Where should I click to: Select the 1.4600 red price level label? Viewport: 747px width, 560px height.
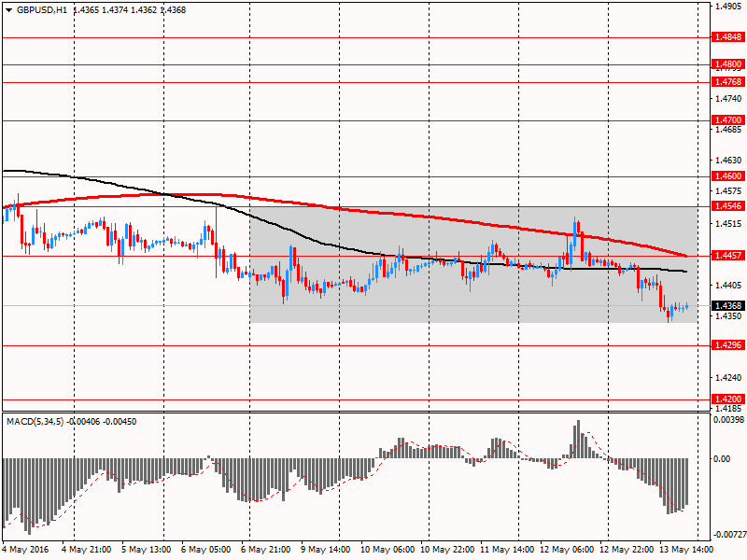727,176
